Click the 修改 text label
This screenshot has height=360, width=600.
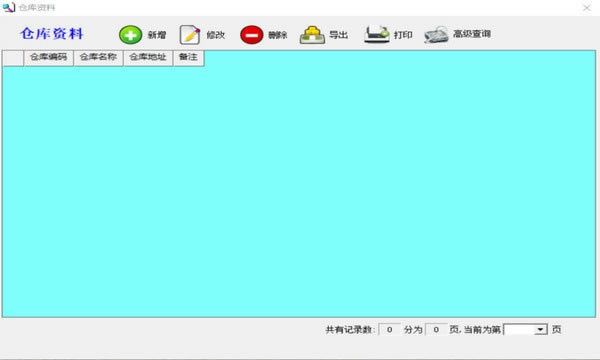coord(216,35)
